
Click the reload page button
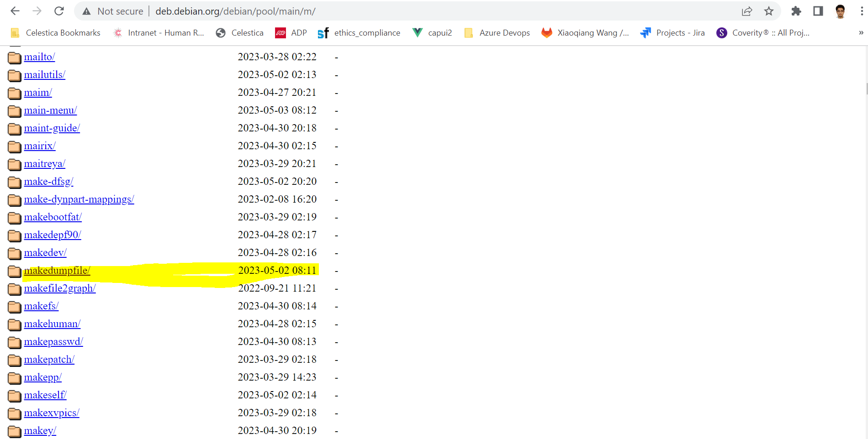(x=59, y=11)
